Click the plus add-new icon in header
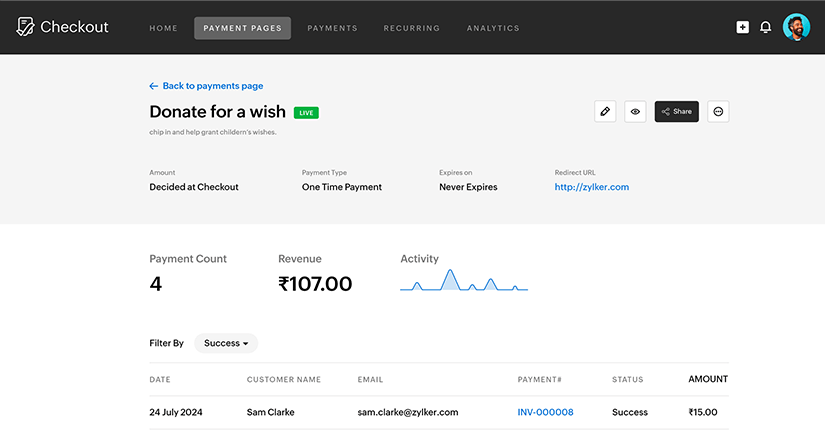825x440 pixels. pos(742,28)
